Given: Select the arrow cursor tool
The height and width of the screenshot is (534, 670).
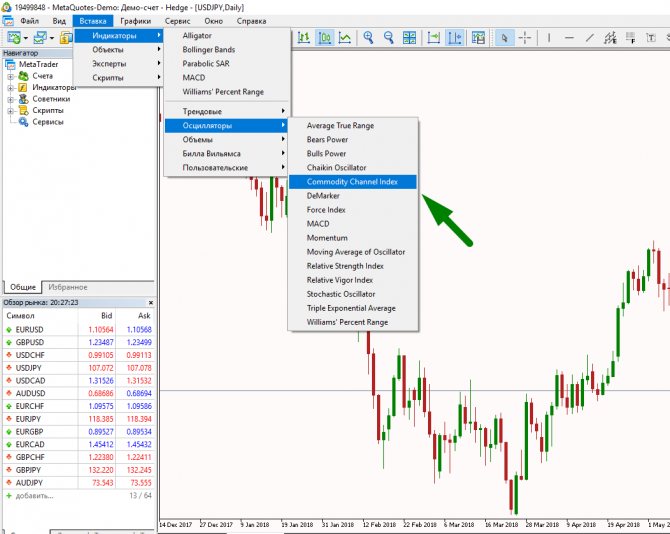Looking at the screenshot, I should coord(505,38).
